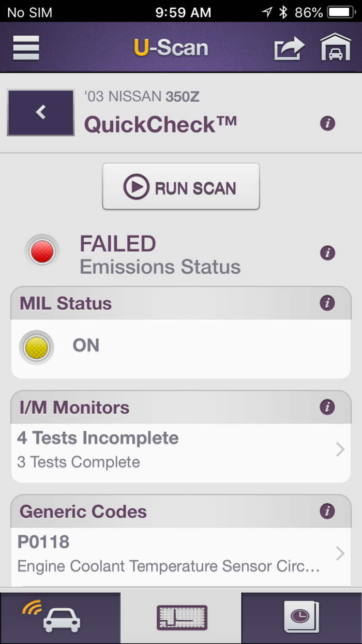The image size is (362, 644).
Task: Tap the red FAILED emissions indicator light
Action: pyautogui.click(x=41, y=251)
